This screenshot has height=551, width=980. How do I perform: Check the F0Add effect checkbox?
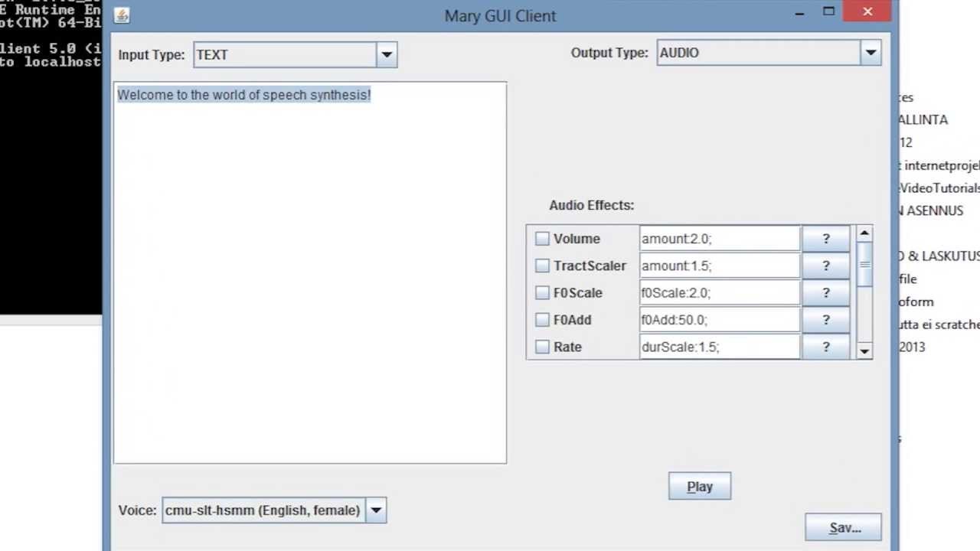(542, 320)
